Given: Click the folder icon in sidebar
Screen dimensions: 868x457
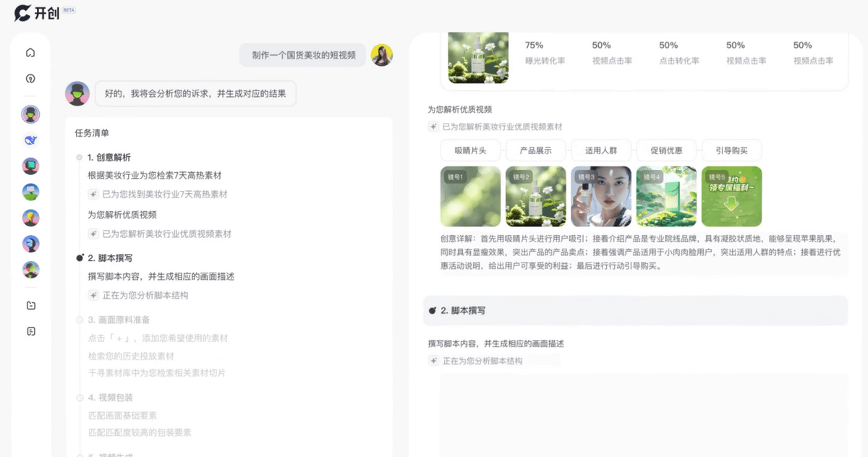Looking at the screenshot, I should (x=30, y=305).
